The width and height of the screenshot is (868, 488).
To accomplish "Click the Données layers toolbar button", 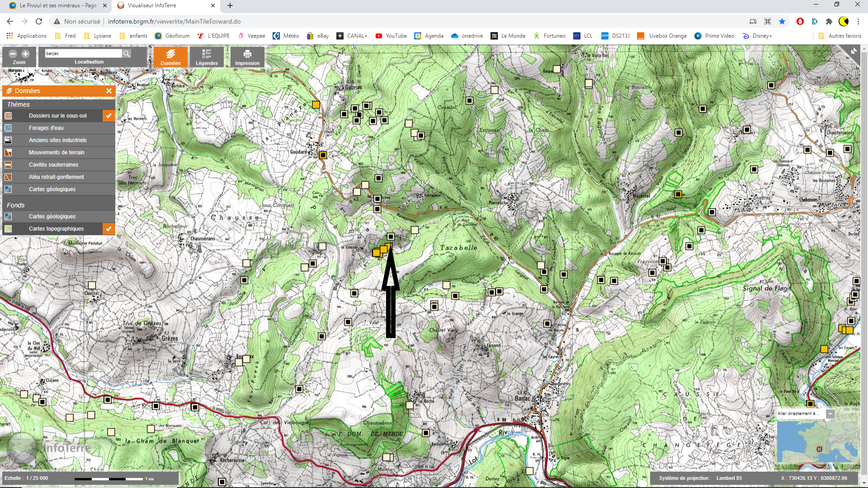I will [170, 57].
